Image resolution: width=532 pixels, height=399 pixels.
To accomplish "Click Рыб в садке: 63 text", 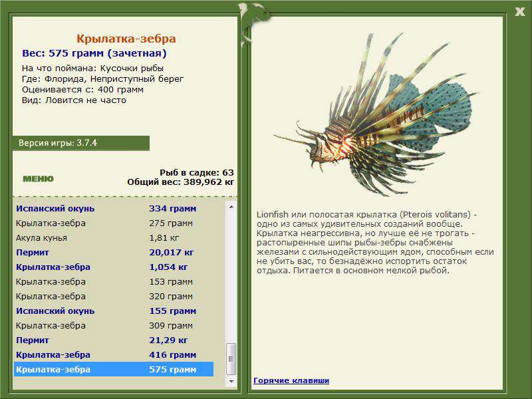I will pos(197,173).
